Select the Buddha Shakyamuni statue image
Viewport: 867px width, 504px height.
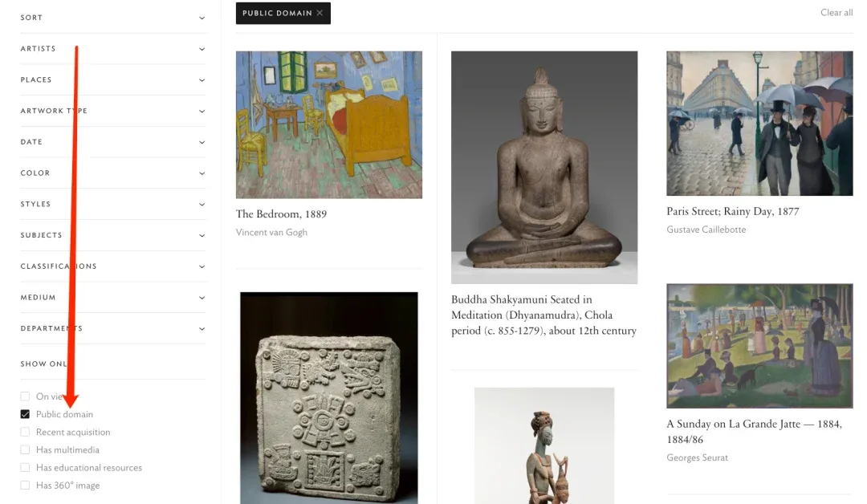[x=544, y=168]
